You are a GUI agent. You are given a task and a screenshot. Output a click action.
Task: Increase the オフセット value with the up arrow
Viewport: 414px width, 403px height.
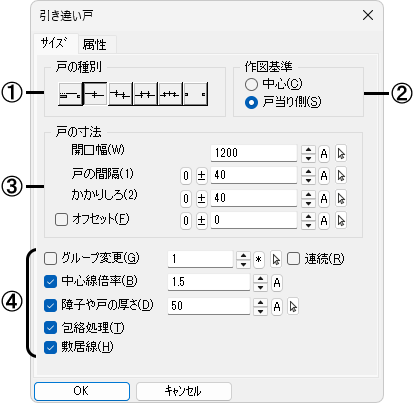[308, 217]
